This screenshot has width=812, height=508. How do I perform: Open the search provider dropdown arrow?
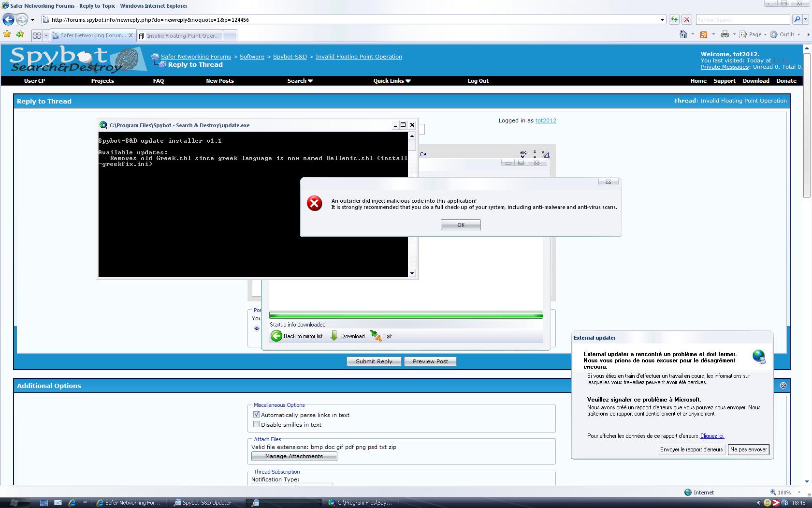tap(806, 20)
